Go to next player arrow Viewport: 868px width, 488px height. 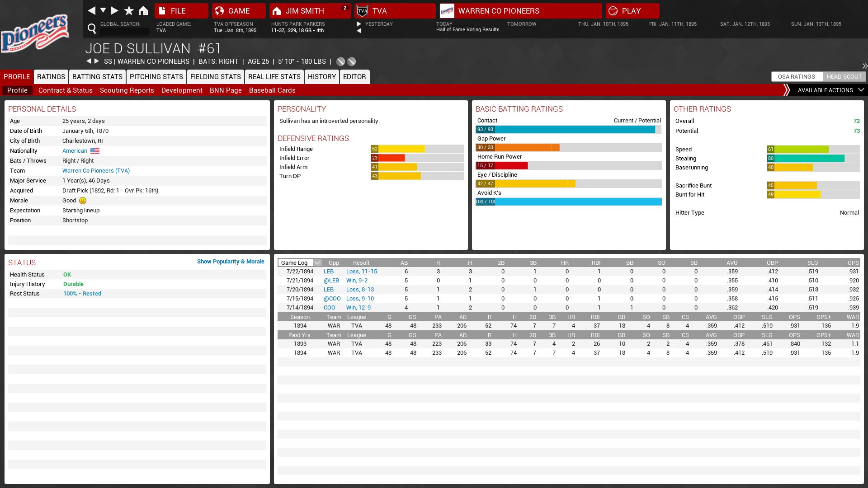[x=96, y=61]
